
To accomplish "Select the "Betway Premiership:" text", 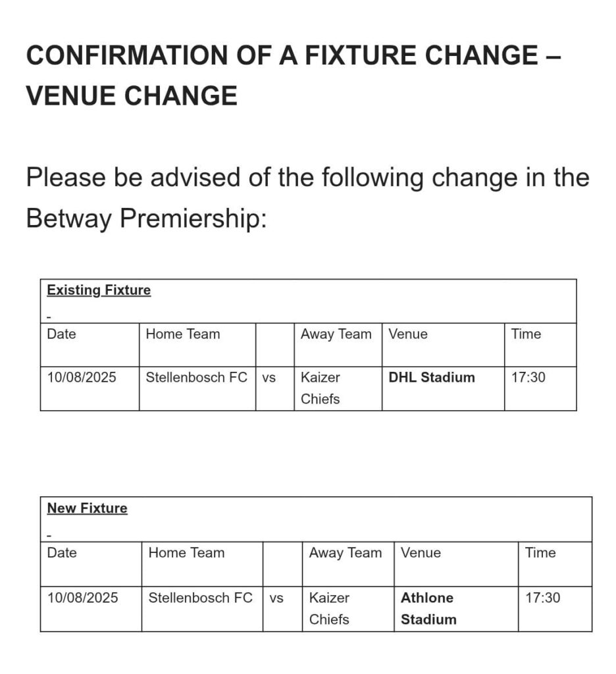I will [x=146, y=218].
